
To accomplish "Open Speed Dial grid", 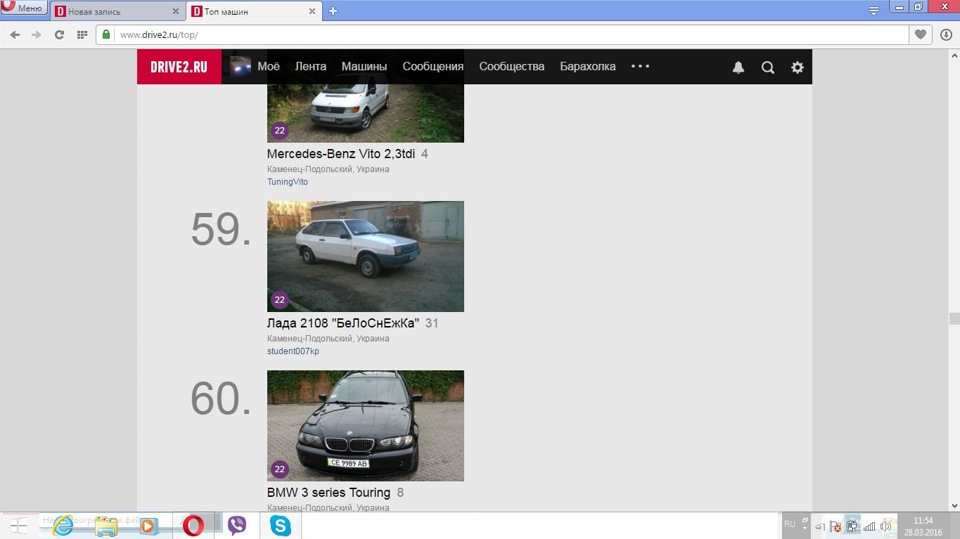I will [x=82, y=35].
